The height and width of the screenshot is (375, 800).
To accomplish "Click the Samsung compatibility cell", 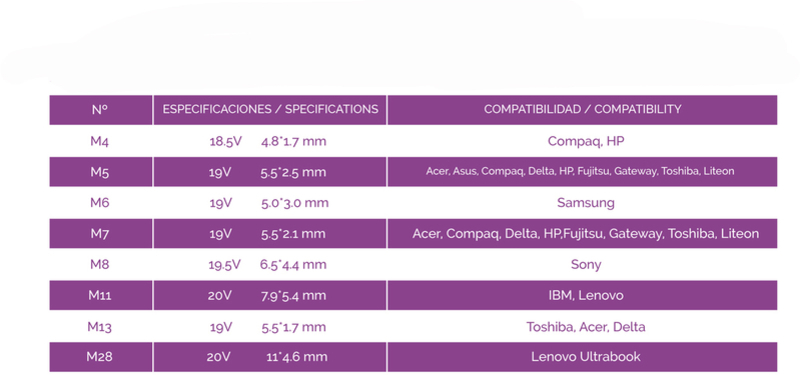I will (x=586, y=203).
